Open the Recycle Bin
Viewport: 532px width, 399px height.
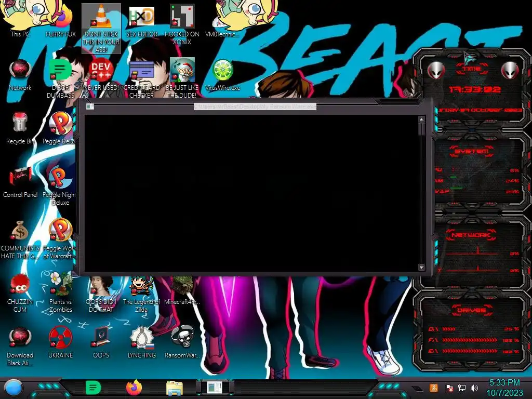[20, 128]
